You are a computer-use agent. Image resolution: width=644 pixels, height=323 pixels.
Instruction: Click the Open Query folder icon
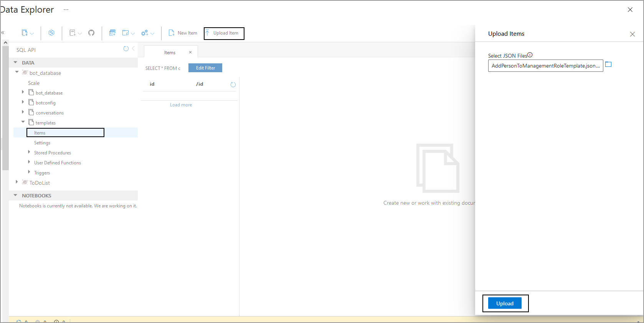point(125,33)
